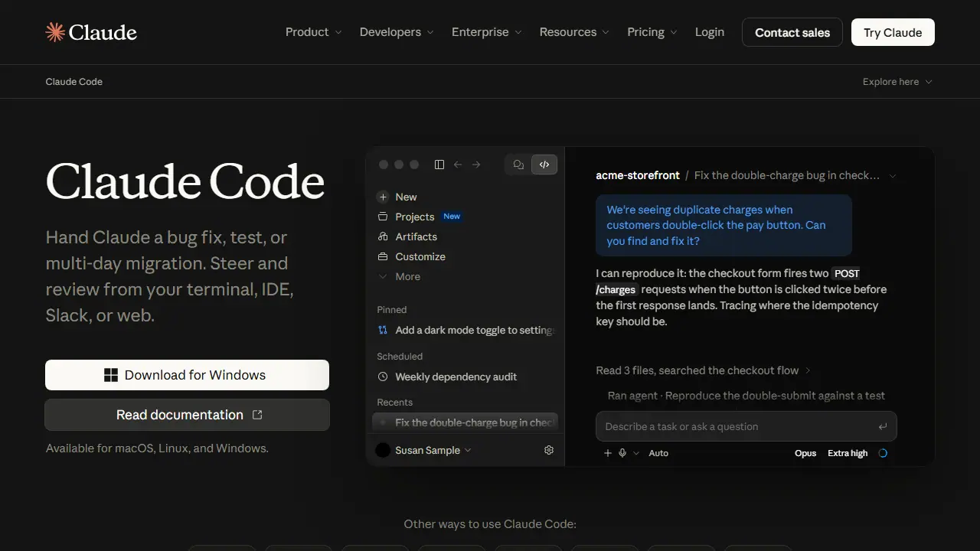Open session title dropdown chevron
This screenshot has width=980, height=551.
pos(892,175)
